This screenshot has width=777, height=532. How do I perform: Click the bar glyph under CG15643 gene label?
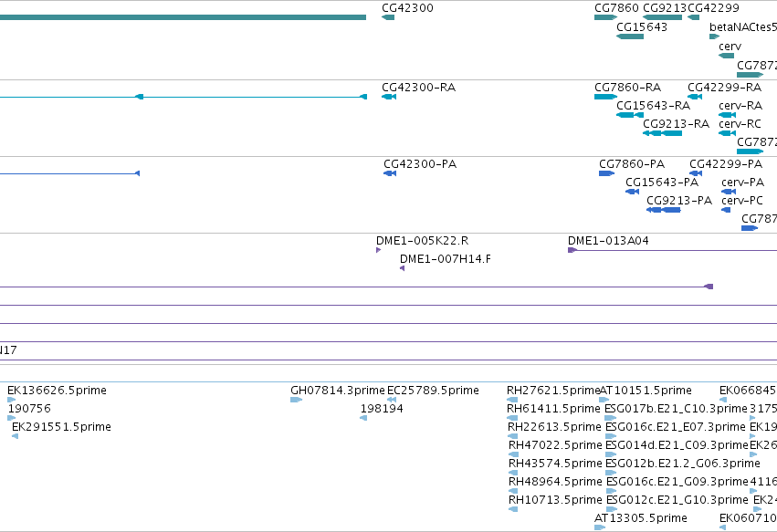pos(630,37)
